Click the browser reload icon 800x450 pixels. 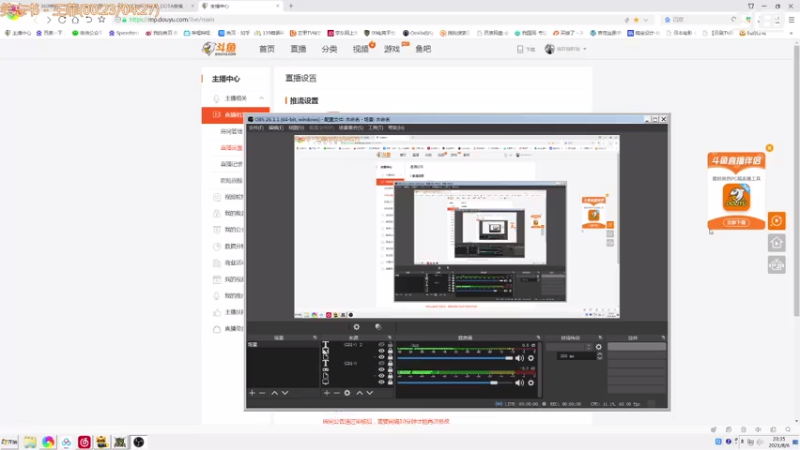coord(62,19)
